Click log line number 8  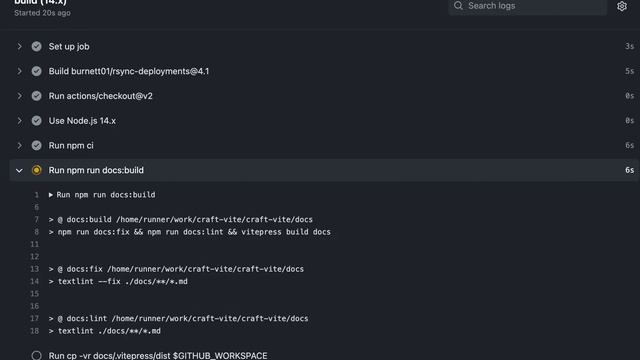(x=36, y=232)
